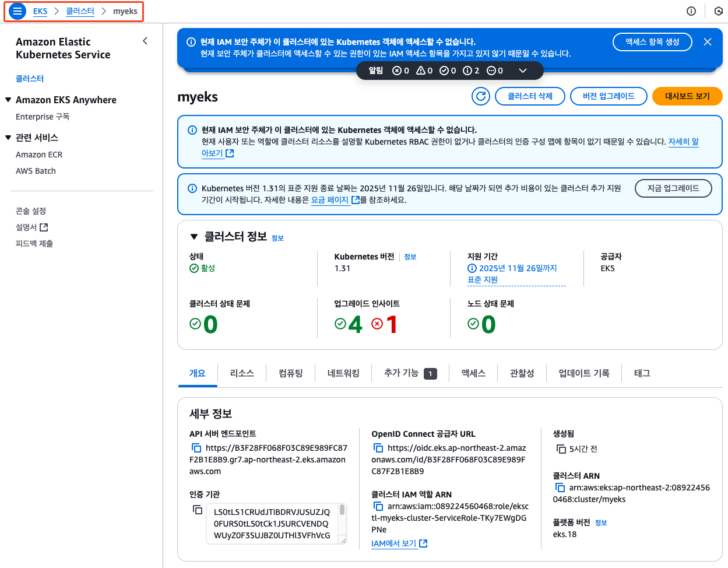Open 콘솔 설정 in the sidebar
The height and width of the screenshot is (568, 728).
tap(31, 211)
